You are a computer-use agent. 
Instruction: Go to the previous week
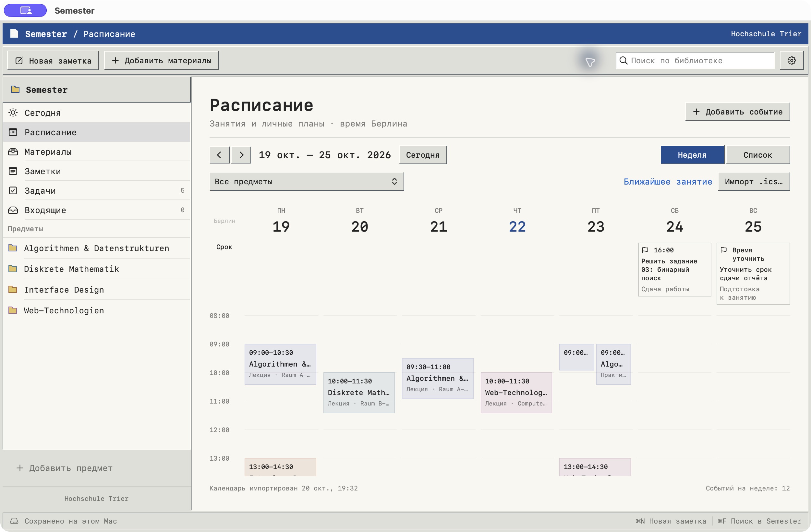click(x=219, y=155)
